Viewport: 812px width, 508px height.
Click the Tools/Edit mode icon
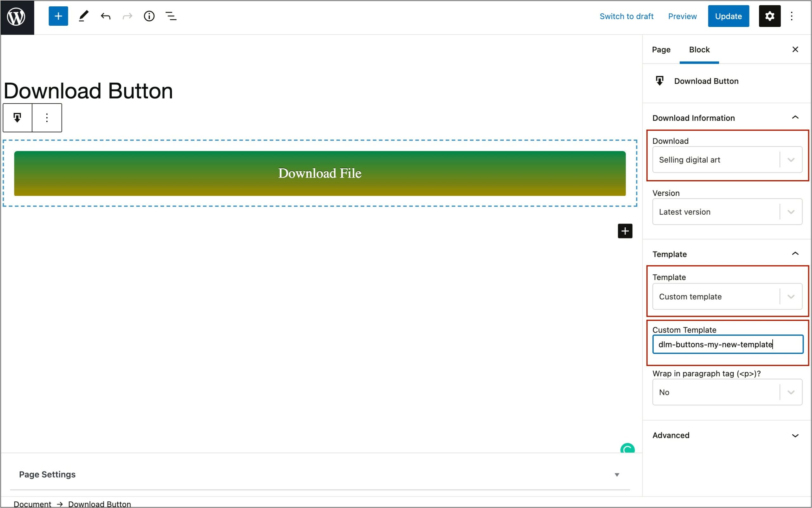point(82,16)
